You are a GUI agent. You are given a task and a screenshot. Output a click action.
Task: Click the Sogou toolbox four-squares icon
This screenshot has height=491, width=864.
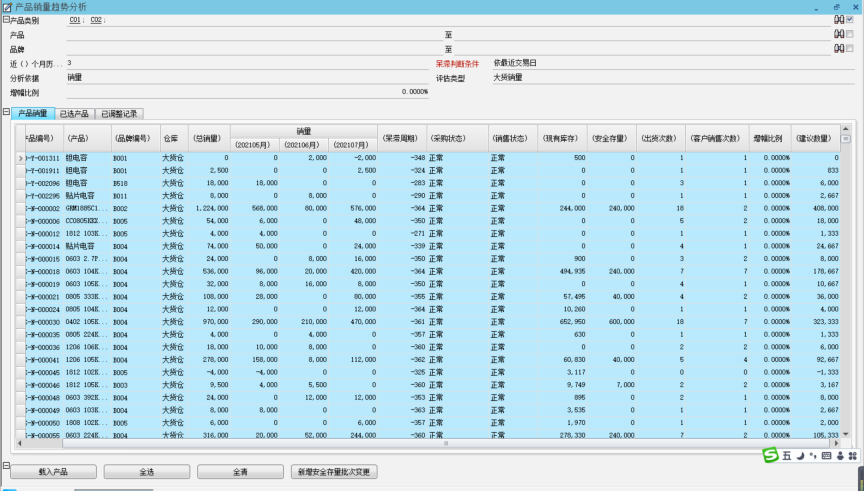pyautogui.click(x=853, y=456)
